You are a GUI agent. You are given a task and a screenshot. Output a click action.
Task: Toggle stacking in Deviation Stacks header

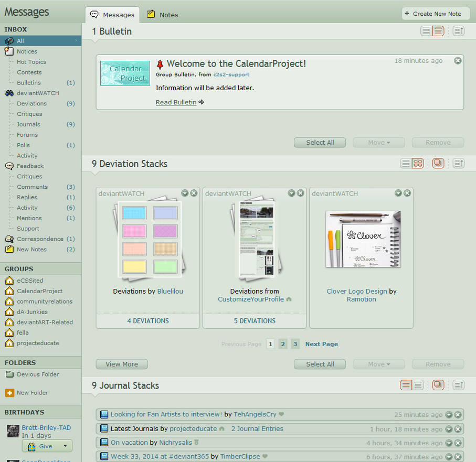pos(438,164)
